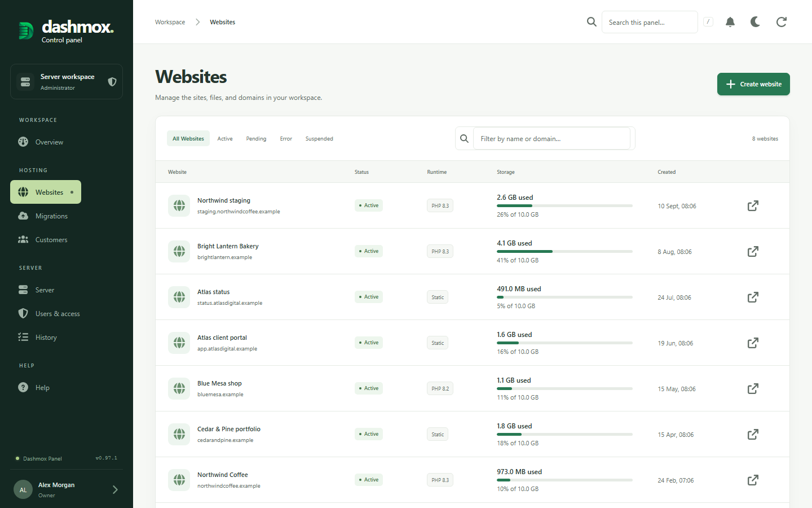Click globe icon of Bright Lantern Bakery row
Image resolution: width=812 pixels, height=508 pixels.
tap(179, 252)
